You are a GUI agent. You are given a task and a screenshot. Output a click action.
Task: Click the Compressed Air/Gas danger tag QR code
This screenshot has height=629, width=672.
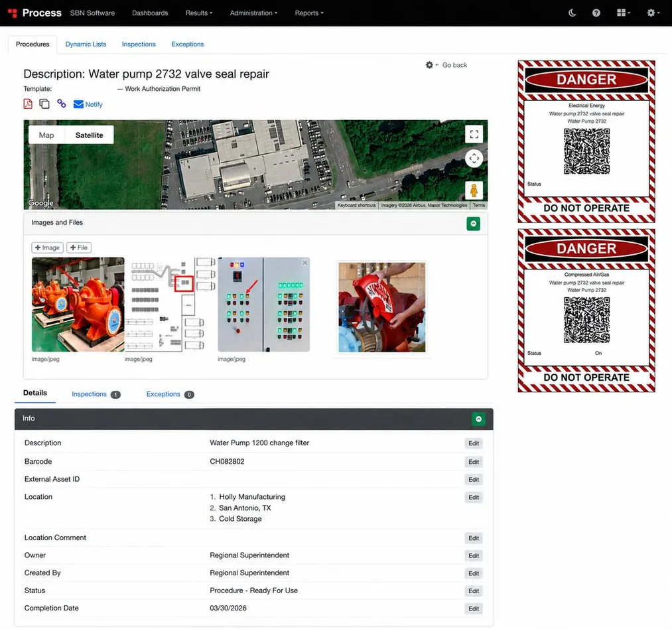(x=586, y=320)
